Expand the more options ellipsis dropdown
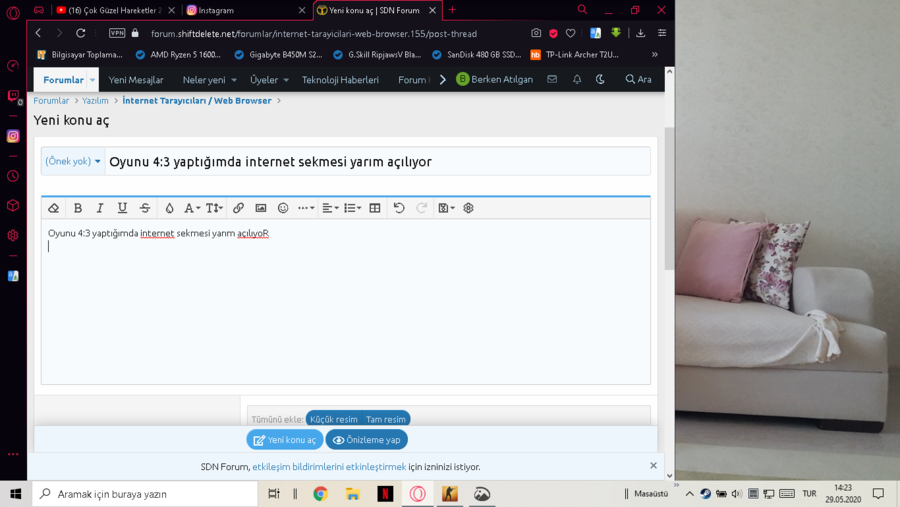900x507 pixels. point(306,208)
